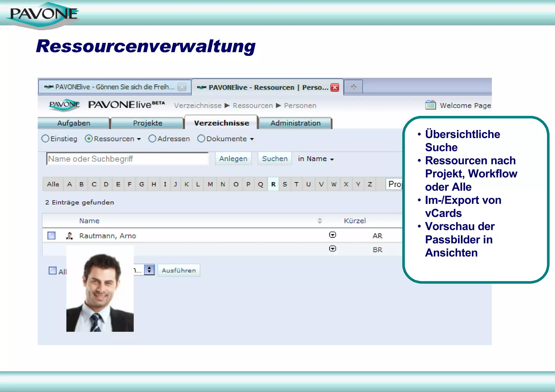
Task: Filter by Alle in alphabet bar
Action: pos(53,184)
